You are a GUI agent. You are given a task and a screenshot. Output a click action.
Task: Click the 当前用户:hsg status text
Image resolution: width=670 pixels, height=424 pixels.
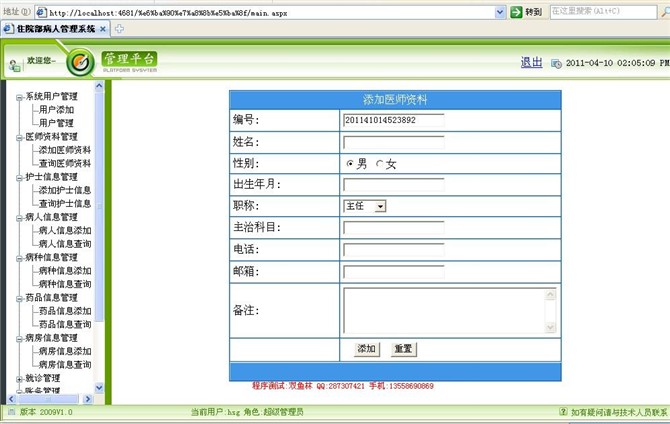coord(215,412)
